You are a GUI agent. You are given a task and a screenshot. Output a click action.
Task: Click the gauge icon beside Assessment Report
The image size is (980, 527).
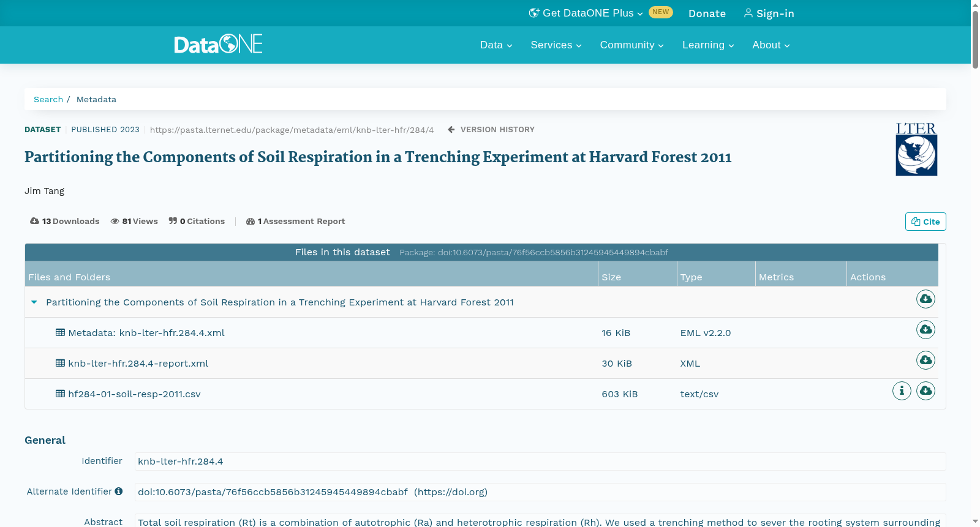pos(251,221)
